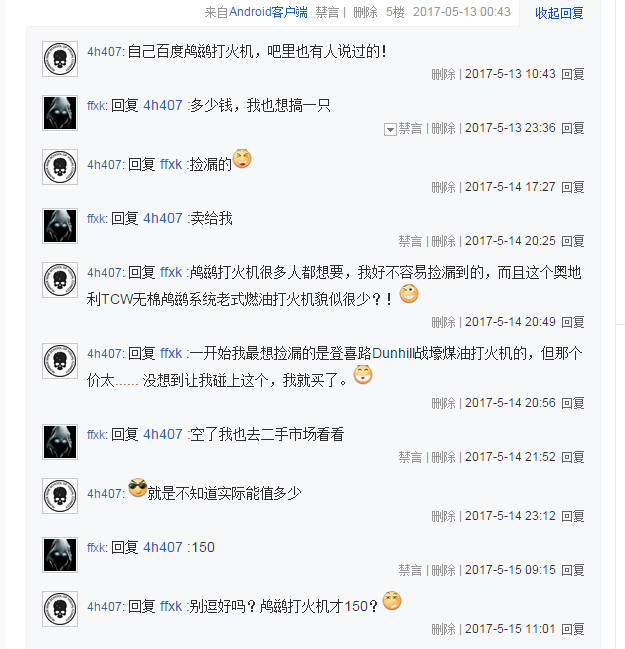Collapse replies with 收起回复
625x649 pixels.
tap(559, 13)
